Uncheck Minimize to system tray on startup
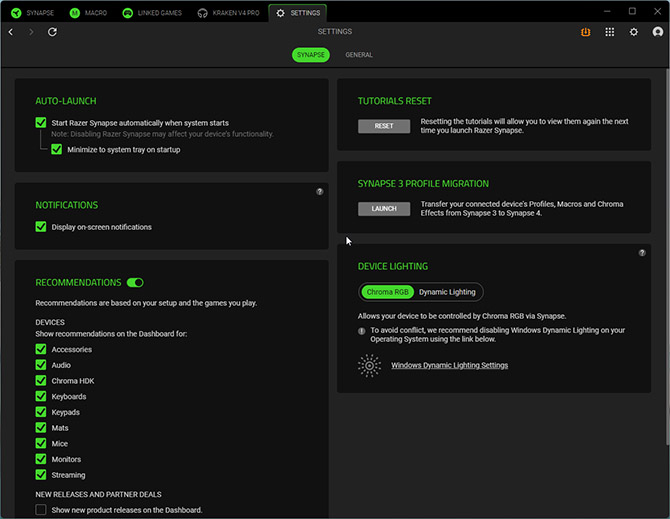670x519 pixels. [x=56, y=150]
